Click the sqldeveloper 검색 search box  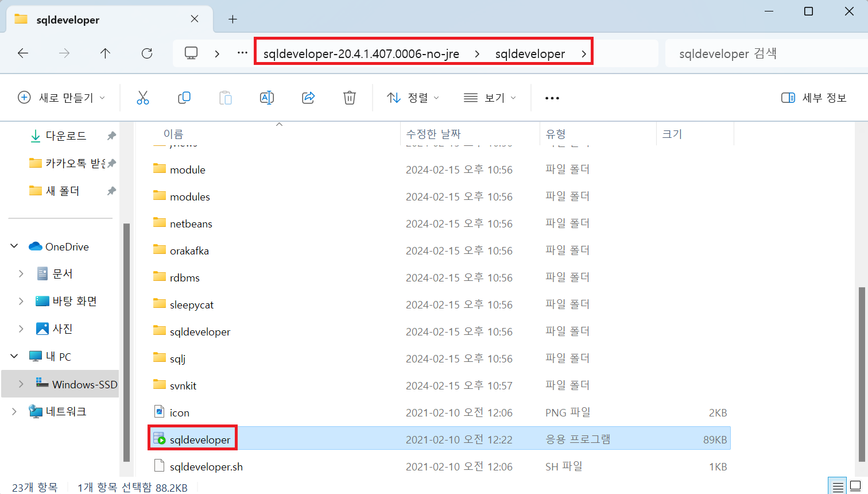click(x=746, y=53)
